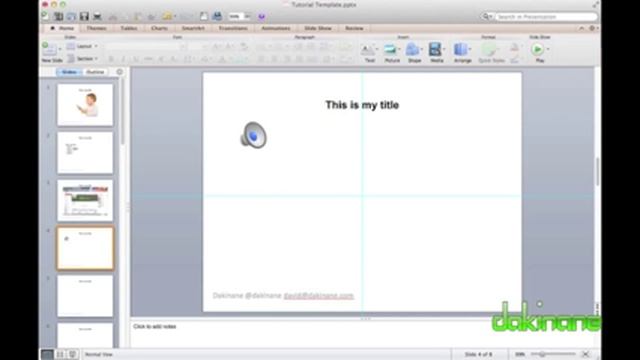This screenshot has width=640, height=360.
Task: Click the Shape insert icon
Action: (x=413, y=49)
